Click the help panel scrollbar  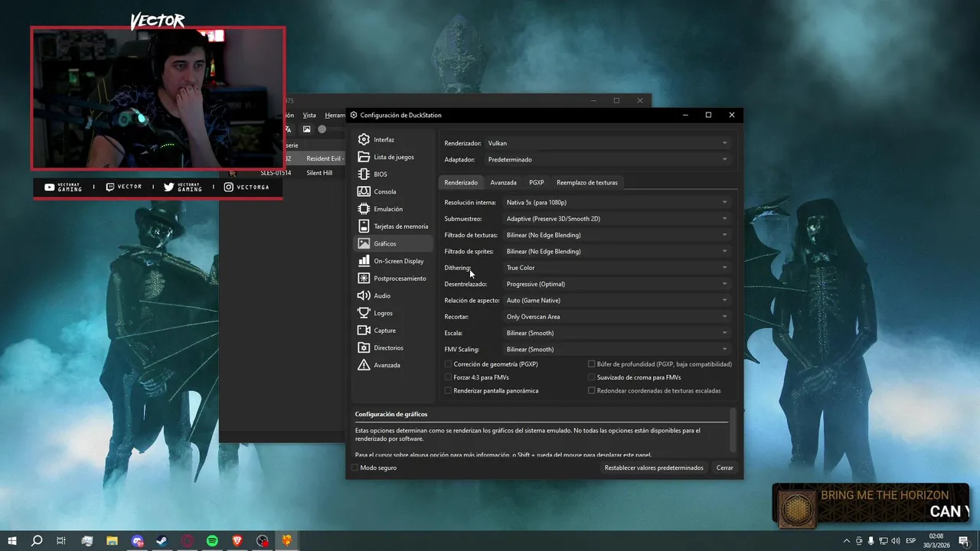pyautogui.click(x=733, y=429)
